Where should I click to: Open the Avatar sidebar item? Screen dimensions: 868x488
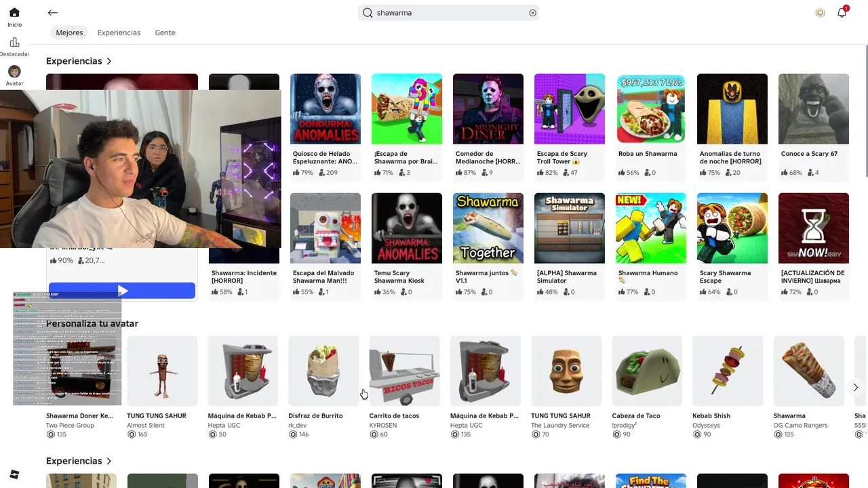(14, 76)
